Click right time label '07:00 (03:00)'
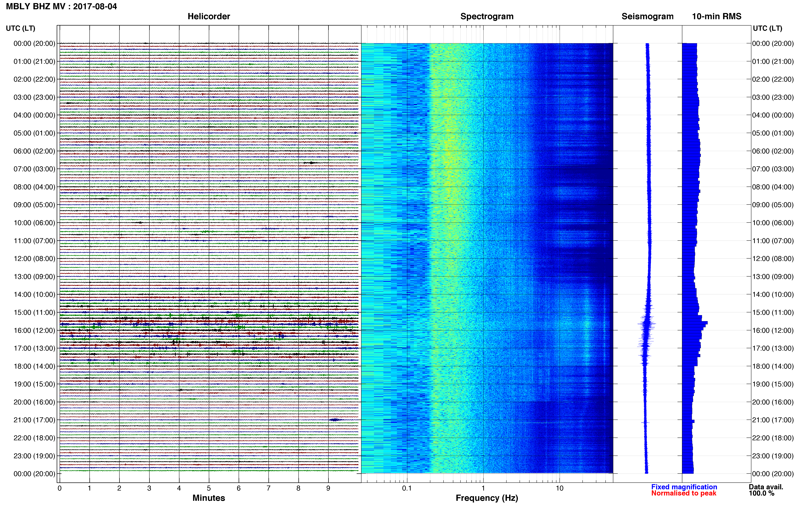The width and height of the screenshot is (812, 508). 773,169
